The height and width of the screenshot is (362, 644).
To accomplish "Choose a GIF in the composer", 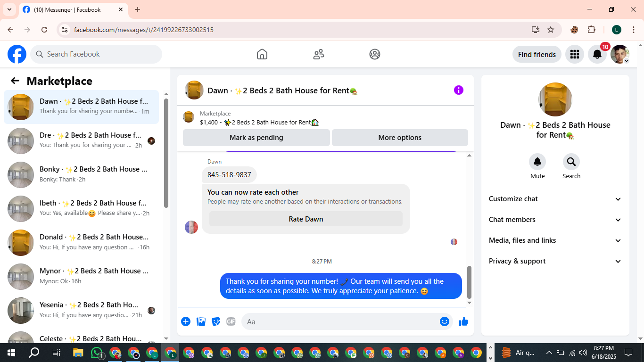I will (x=231, y=321).
